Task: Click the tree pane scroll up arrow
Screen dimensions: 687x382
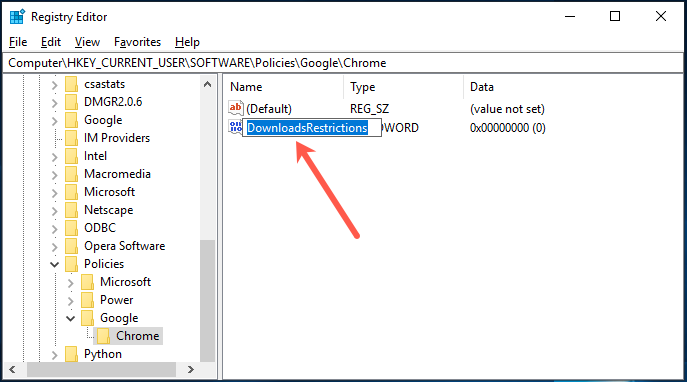Action: [208, 84]
